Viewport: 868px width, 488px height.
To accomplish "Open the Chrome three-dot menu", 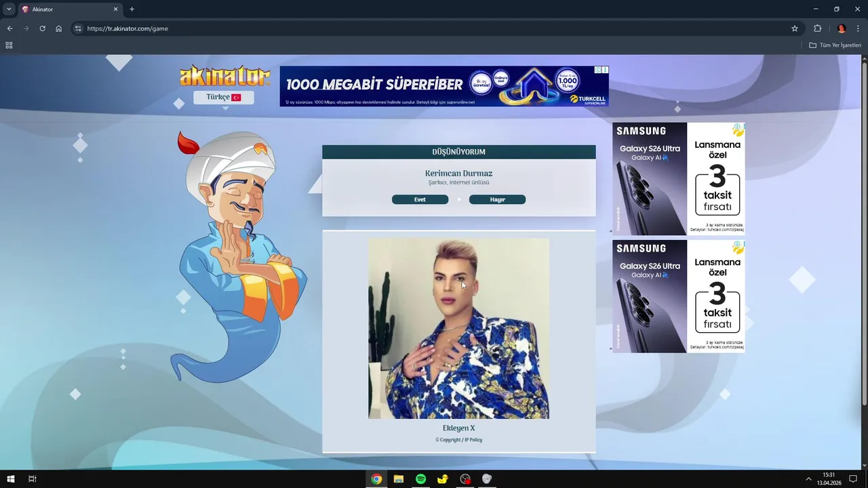I will 858,28.
